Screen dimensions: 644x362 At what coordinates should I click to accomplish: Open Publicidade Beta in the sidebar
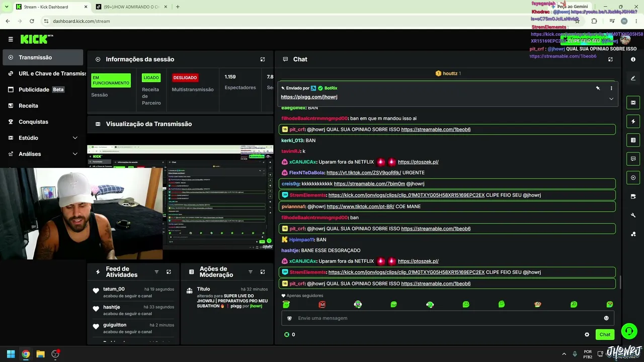point(43,89)
